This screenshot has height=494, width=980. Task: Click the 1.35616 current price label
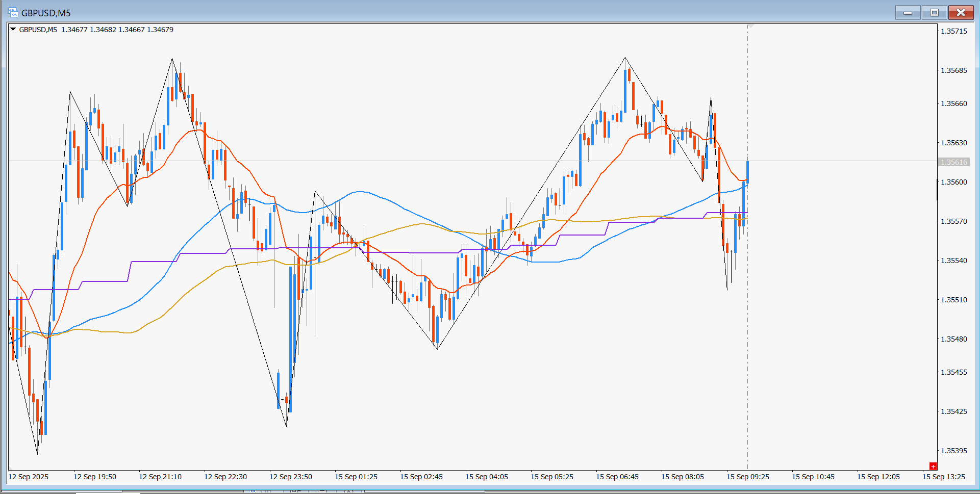click(x=953, y=162)
